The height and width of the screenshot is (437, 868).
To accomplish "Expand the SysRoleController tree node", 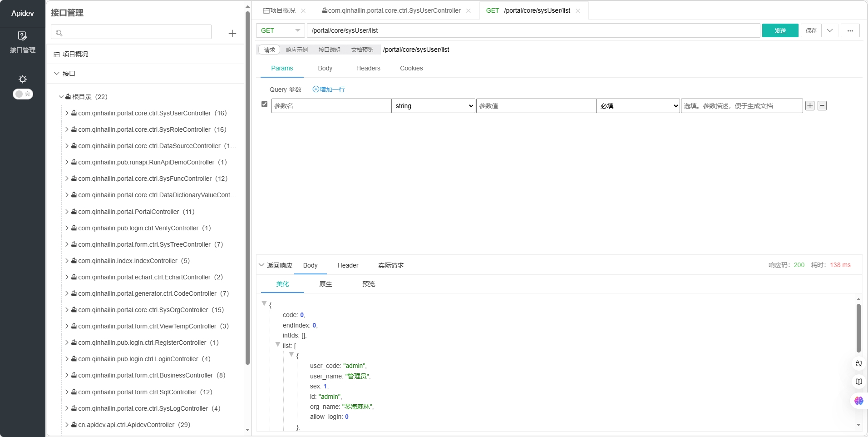I will (67, 129).
